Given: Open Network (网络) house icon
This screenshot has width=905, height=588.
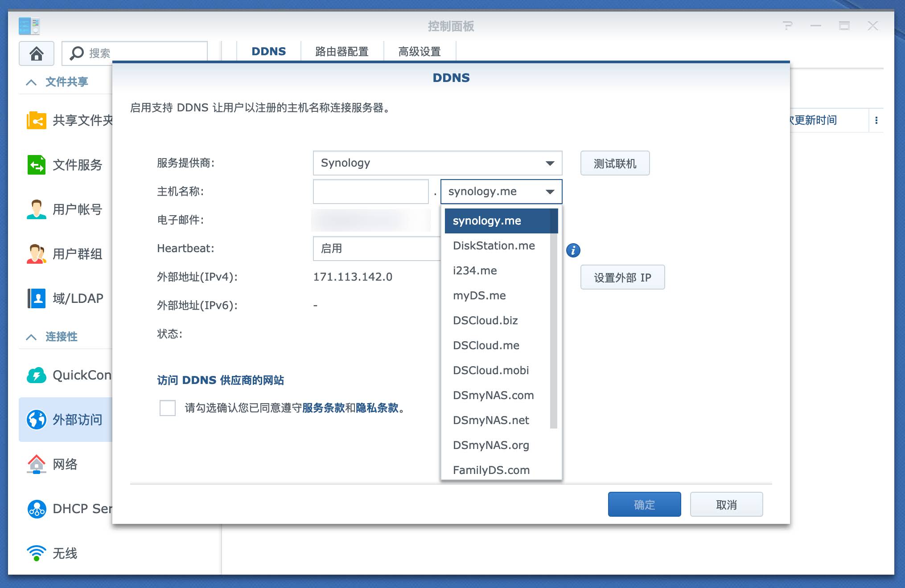Looking at the screenshot, I should coord(36,464).
